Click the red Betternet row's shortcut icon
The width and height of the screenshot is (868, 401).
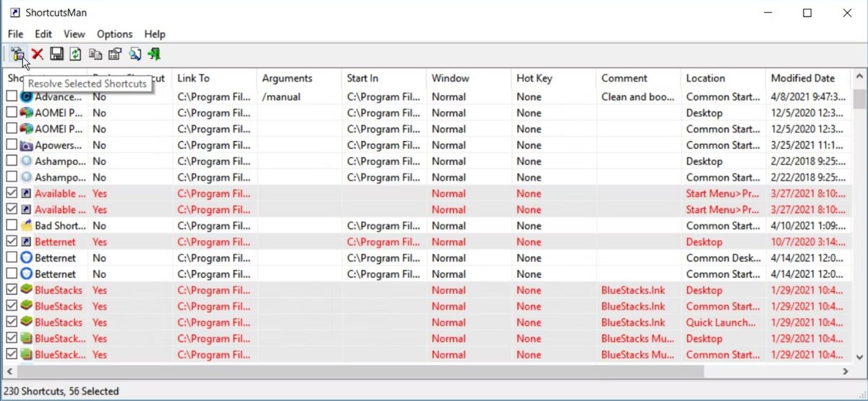point(26,242)
